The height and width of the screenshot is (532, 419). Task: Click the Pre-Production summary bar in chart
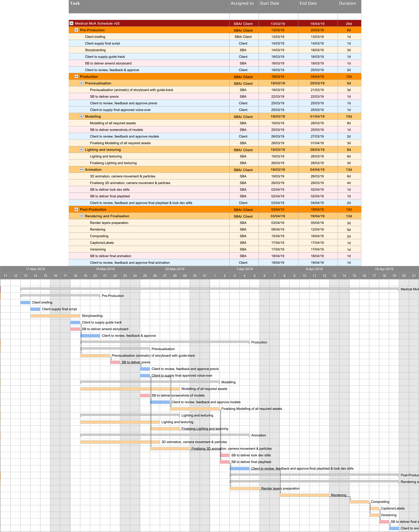pyautogui.click(x=60, y=295)
